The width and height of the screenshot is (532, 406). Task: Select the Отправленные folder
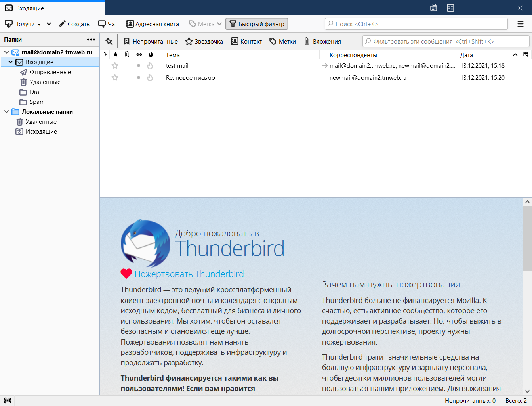coord(50,72)
